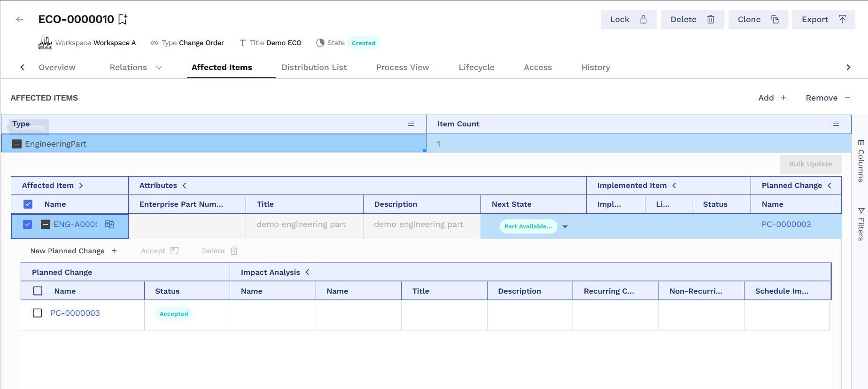Open Next State dropdown arrow
868x389 pixels.
click(x=565, y=226)
